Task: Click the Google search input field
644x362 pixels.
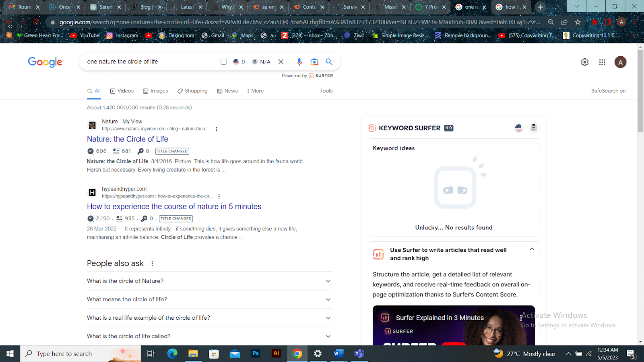Action: [x=151, y=62]
